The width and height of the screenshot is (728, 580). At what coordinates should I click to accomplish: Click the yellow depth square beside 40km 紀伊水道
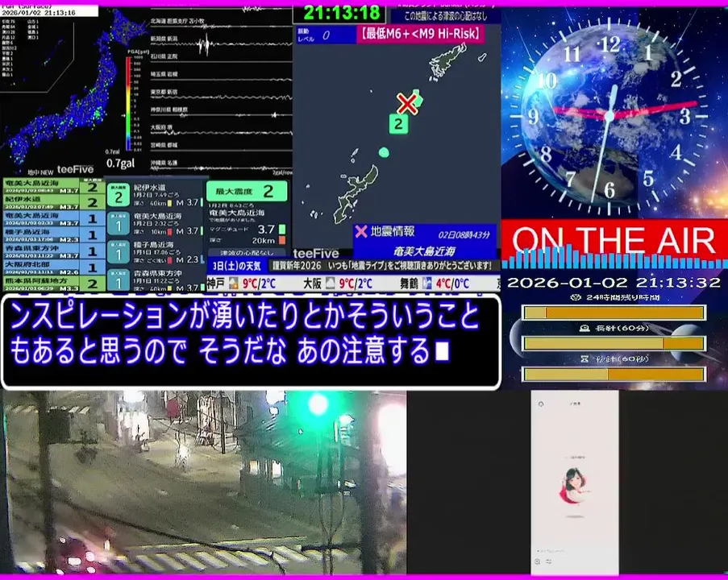click(x=169, y=203)
